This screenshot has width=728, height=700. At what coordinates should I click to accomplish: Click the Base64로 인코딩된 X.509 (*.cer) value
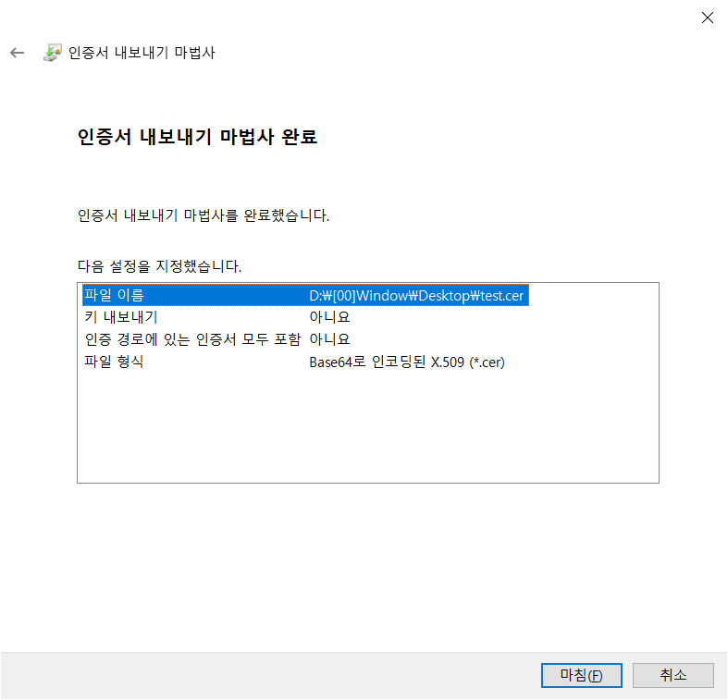pyautogui.click(x=407, y=362)
